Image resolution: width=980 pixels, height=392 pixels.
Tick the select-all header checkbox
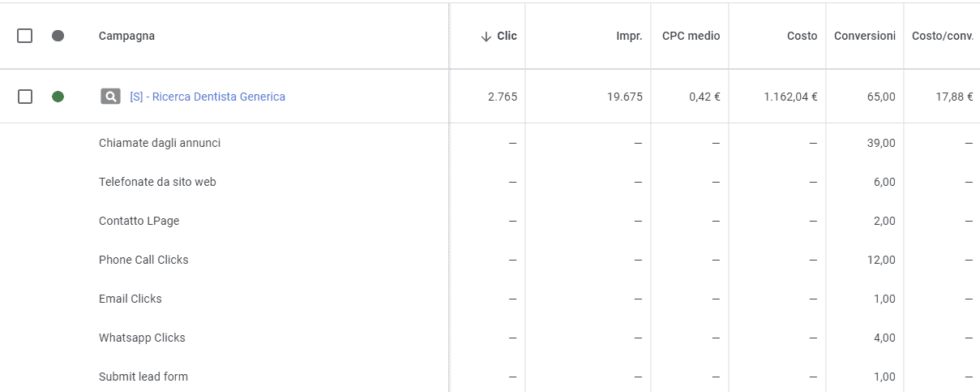(25, 36)
